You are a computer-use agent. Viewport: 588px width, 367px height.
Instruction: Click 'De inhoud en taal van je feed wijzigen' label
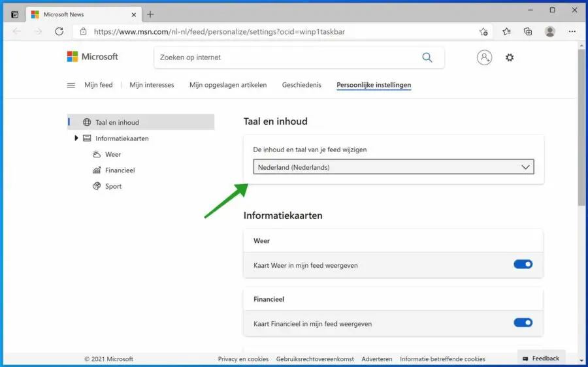[310, 150]
